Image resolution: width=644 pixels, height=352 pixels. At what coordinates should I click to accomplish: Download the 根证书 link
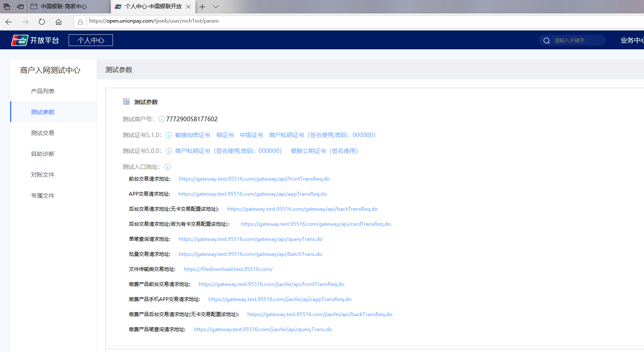[225, 135]
